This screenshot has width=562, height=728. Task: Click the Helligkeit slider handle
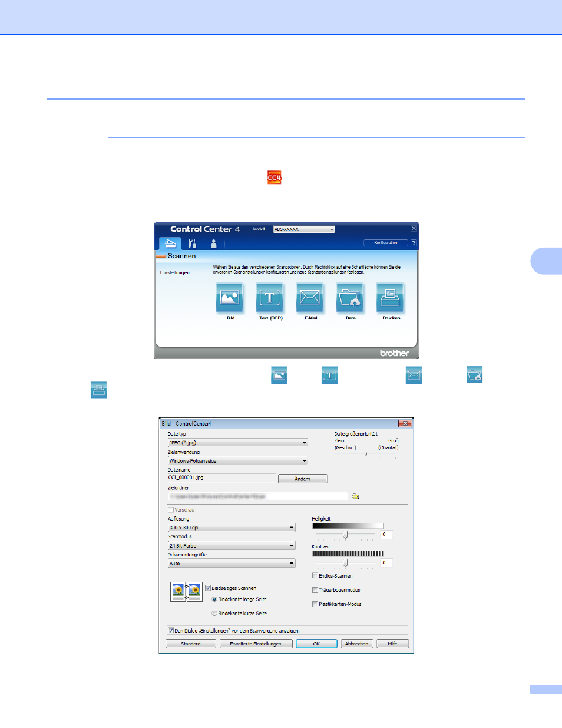coord(345,535)
